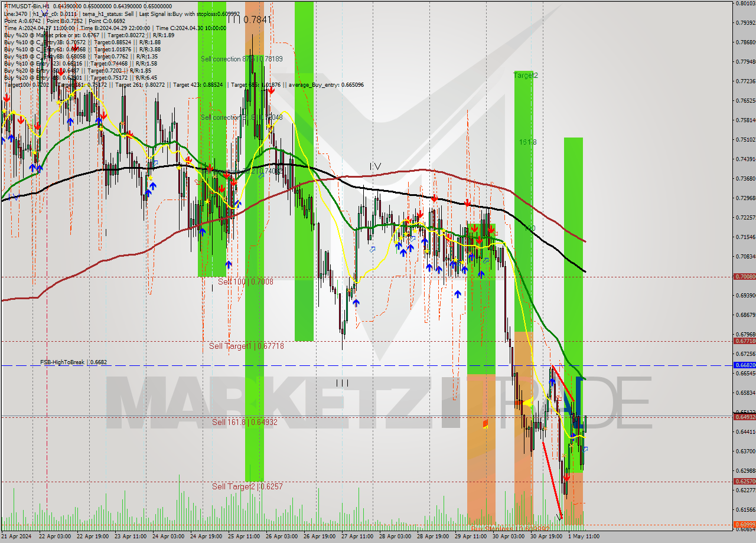Select the 'Sell correction 87.5 | 0.78189' label
Viewport: 756px width, 543px height.
coord(242,59)
